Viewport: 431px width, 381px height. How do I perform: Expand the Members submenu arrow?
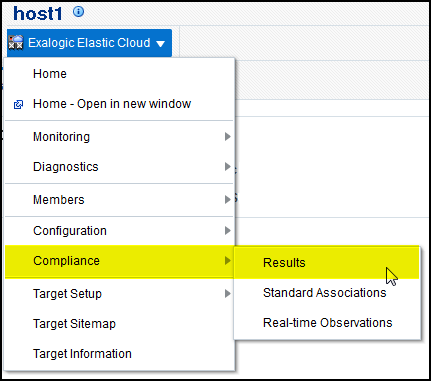click(x=228, y=199)
